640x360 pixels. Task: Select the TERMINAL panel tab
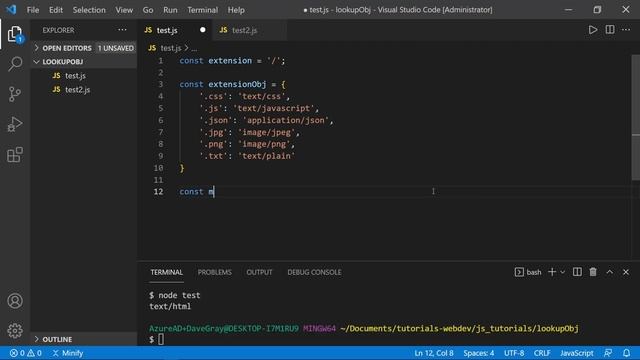[x=167, y=272]
